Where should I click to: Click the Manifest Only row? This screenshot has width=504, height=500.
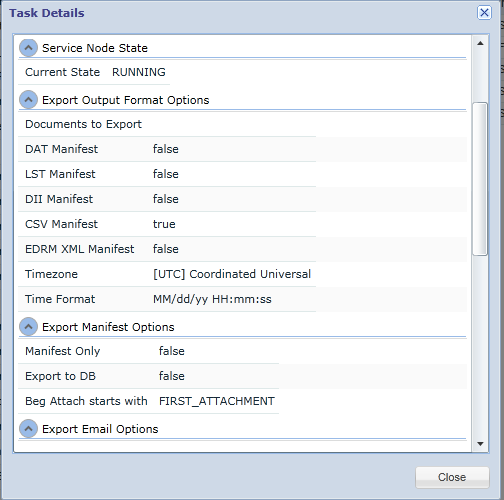[149, 351]
